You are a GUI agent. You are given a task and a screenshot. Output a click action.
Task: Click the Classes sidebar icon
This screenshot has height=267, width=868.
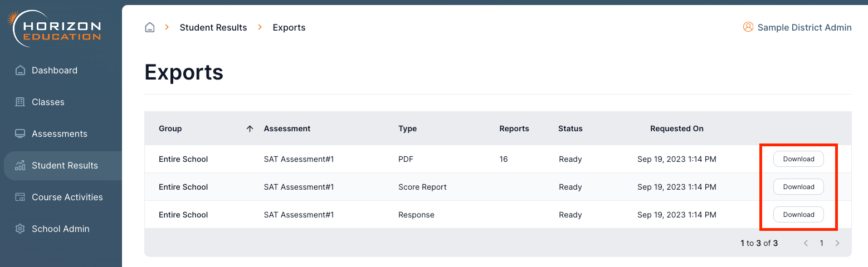(20, 102)
